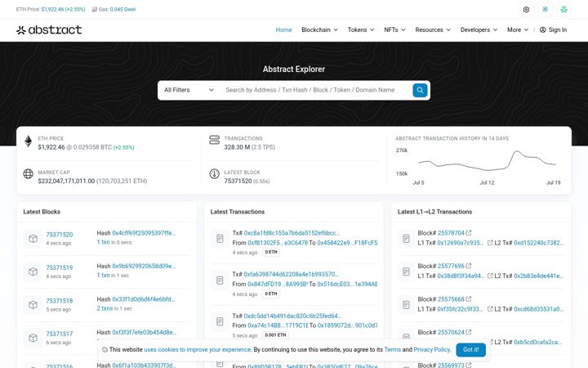Screen dimensions: 588x368
Task: Open the Privacy Policy link
Action: click(x=432, y=350)
